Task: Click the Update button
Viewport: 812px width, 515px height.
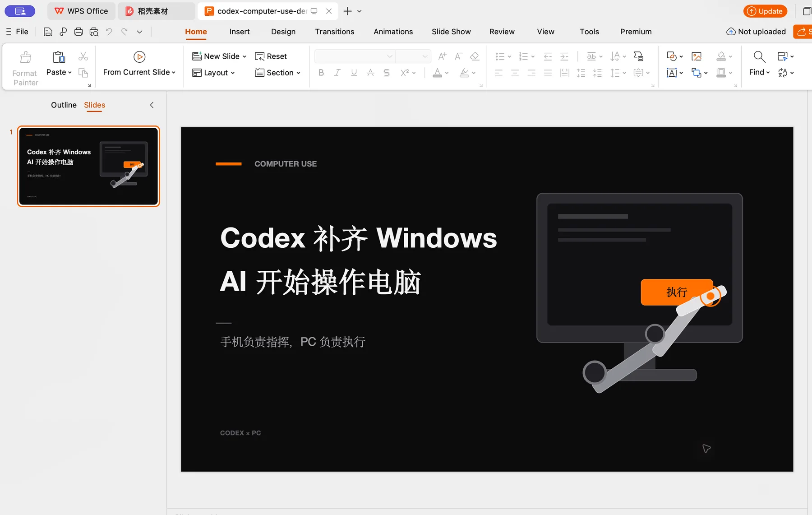Action: click(765, 11)
